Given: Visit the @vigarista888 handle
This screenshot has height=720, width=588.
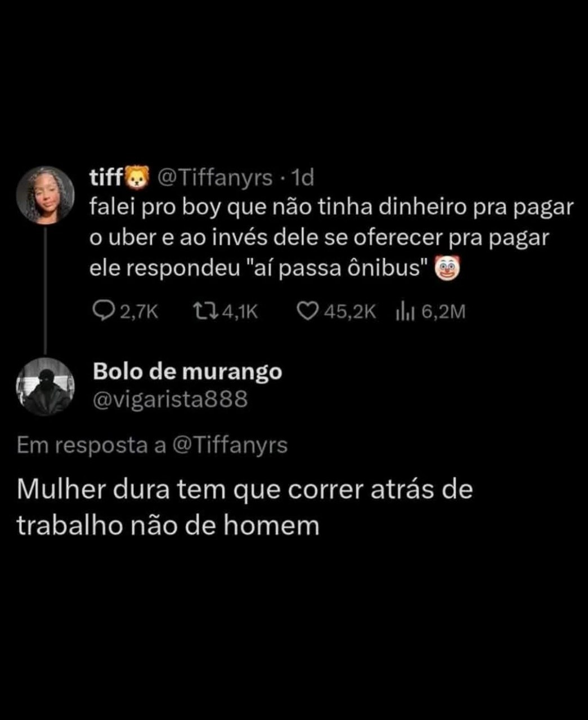Looking at the screenshot, I should (170, 399).
